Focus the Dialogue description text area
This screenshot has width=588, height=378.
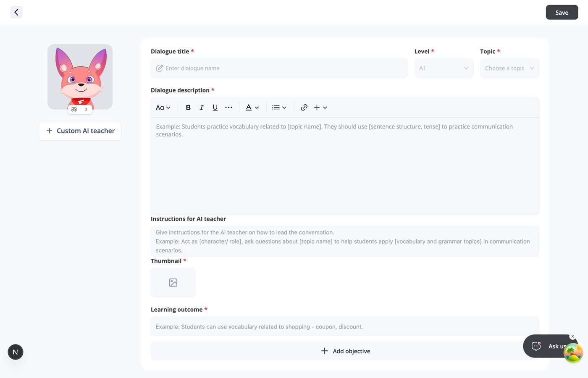pyautogui.click(x=345, y=166)
